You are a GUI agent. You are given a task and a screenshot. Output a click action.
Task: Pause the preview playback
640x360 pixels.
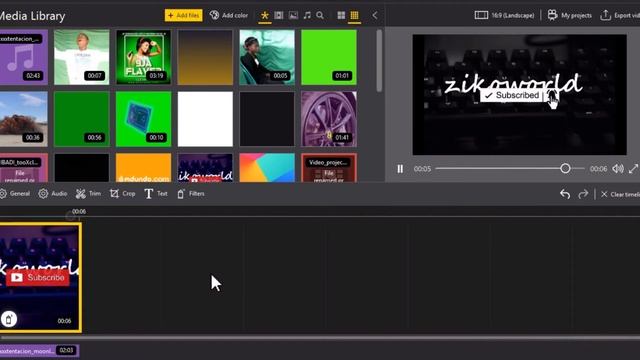[x=400, y=169]
